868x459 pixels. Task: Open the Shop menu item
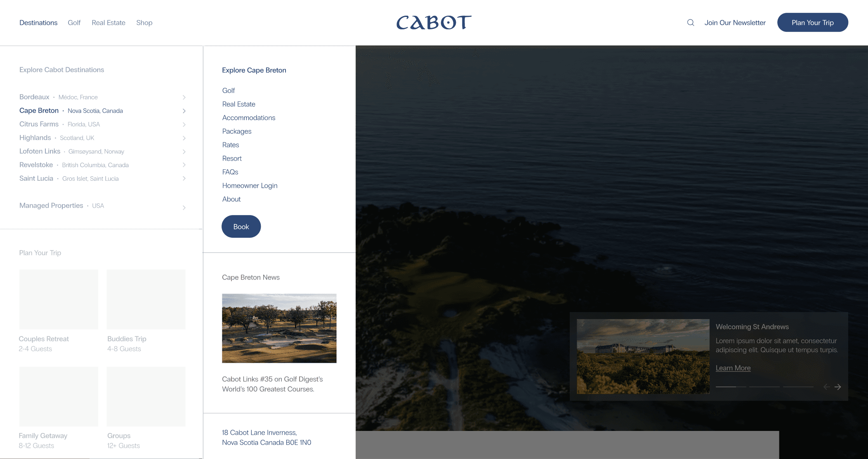144,23
